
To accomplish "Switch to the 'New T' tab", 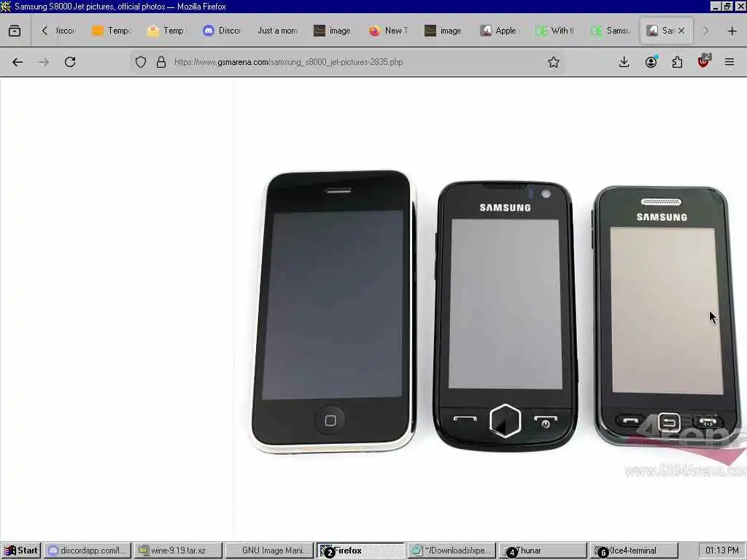I will tap(388, 31).
